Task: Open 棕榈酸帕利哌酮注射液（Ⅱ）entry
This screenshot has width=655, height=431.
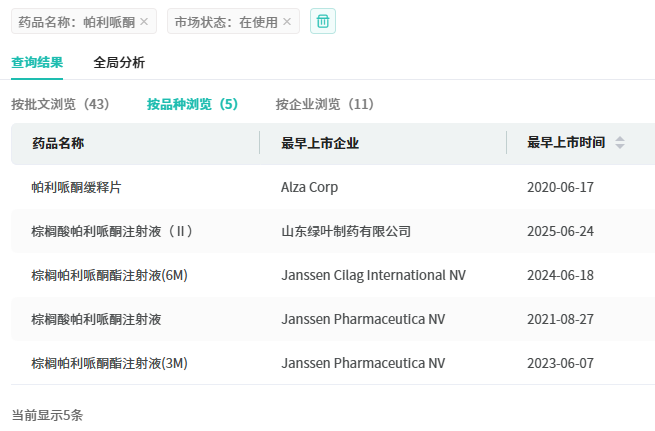Action: (x=112, y=231)
